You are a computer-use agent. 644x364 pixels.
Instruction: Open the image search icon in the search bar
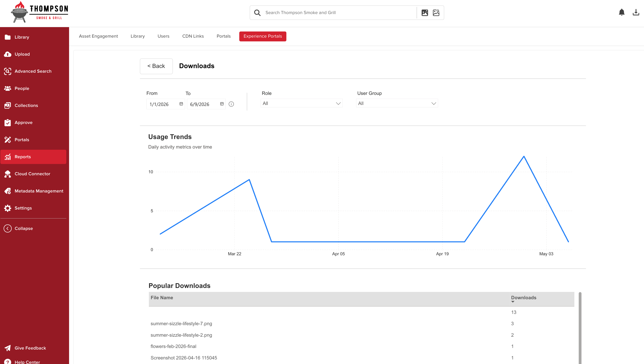coord(425,13)
